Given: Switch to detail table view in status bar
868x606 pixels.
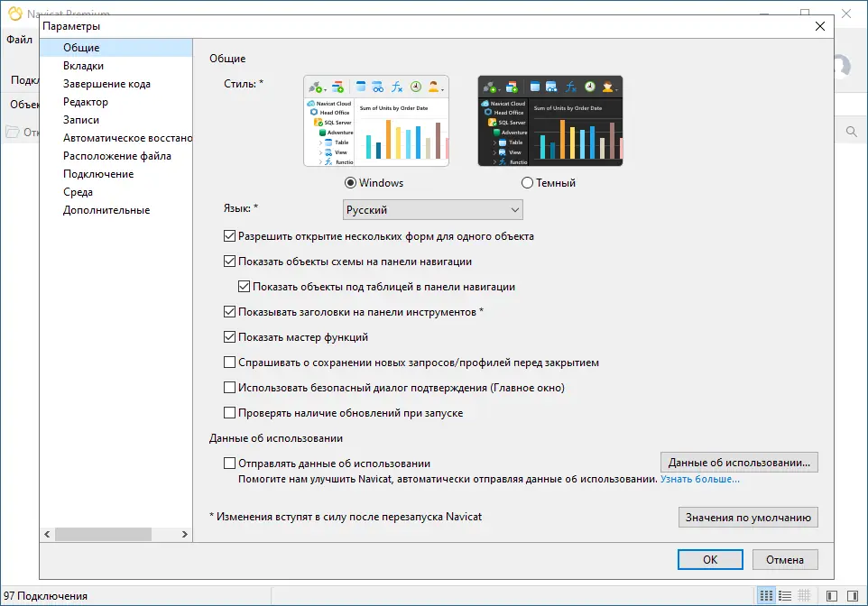Looking at the screenshot, I should tap(804, 595).
